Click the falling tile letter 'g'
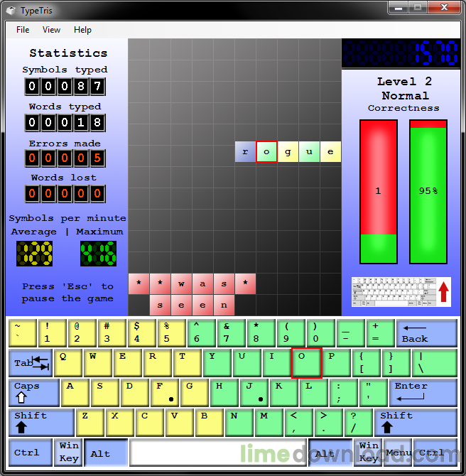 point(288,151)
